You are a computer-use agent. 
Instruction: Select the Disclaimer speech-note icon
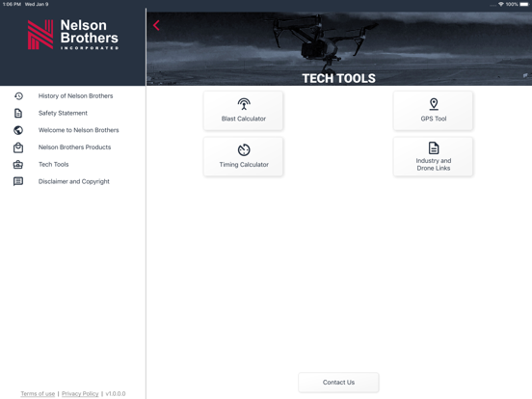tap(18, 181)
